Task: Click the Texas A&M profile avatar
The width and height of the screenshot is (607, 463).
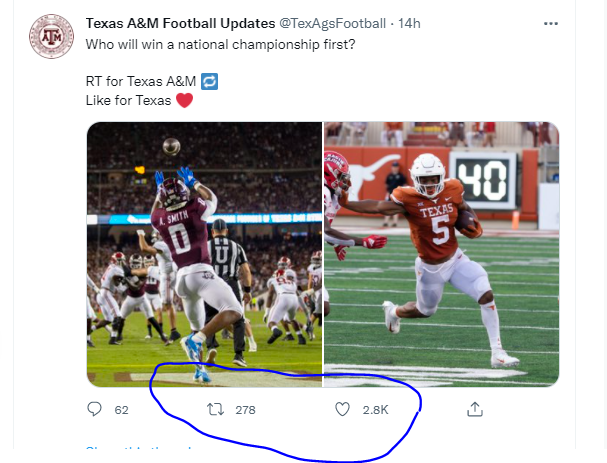Action: click(51, 36)
